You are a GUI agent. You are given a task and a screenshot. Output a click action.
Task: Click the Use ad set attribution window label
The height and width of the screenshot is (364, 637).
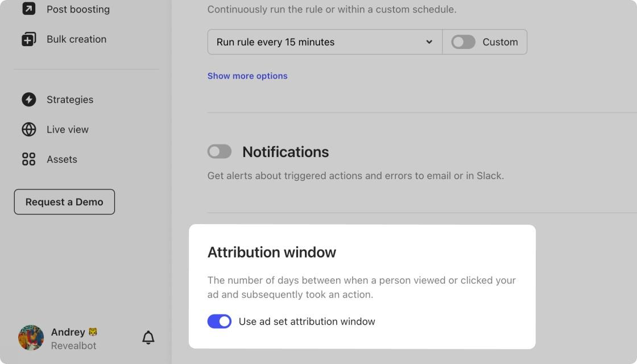(307, 321)
